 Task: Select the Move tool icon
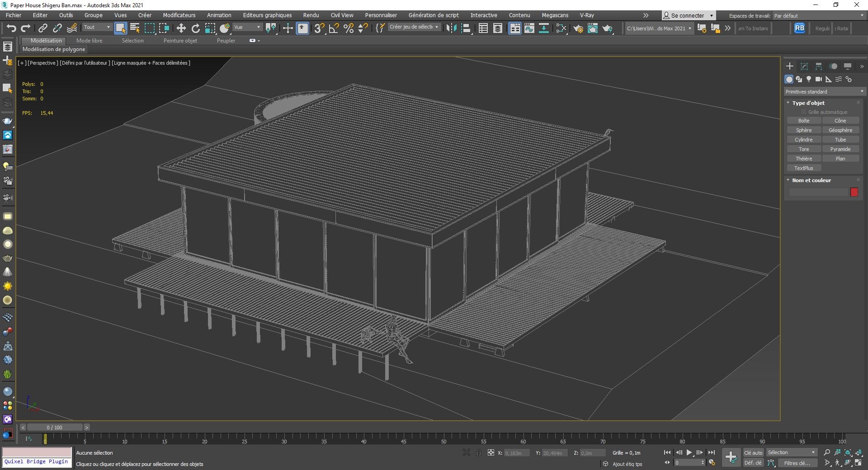click(x=181, y=28)
